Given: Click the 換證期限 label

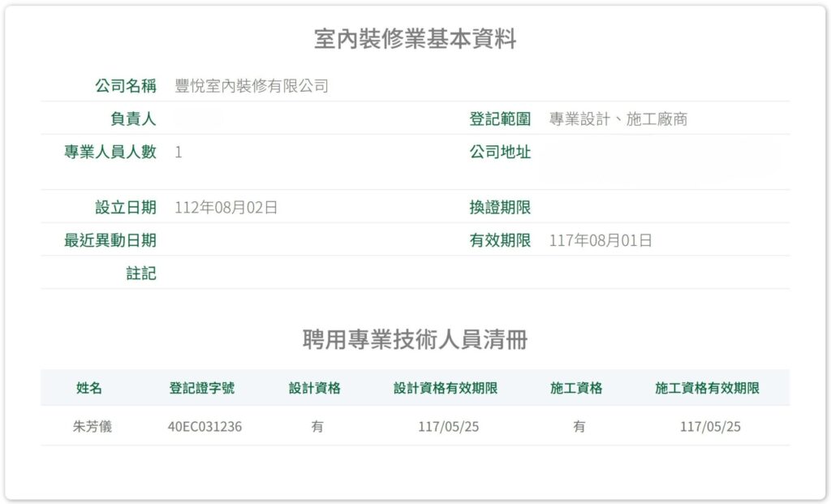Looking at the screenshot, I should point(500,207).
